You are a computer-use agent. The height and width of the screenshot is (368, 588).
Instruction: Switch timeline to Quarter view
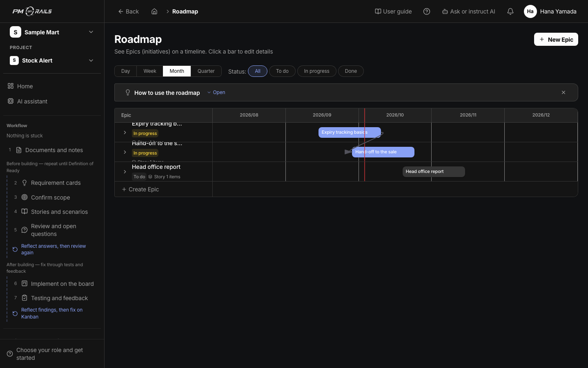[x=206, y=71]
